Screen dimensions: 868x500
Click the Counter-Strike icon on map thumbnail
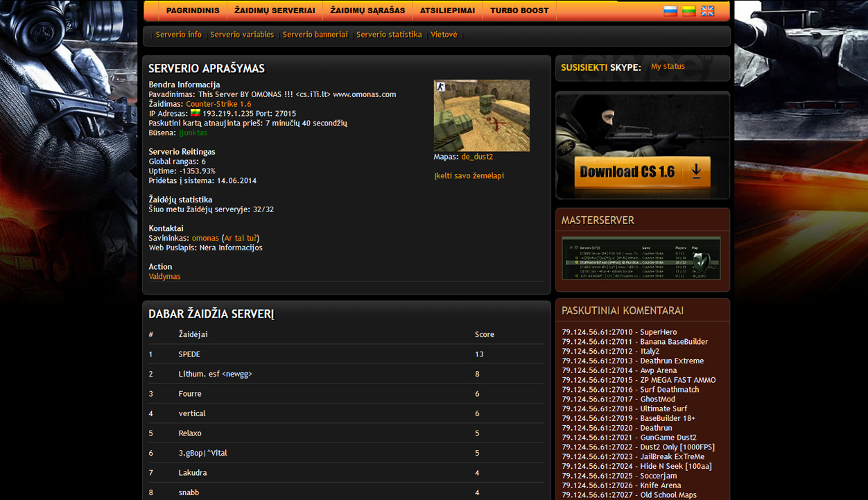pos(440,86)
